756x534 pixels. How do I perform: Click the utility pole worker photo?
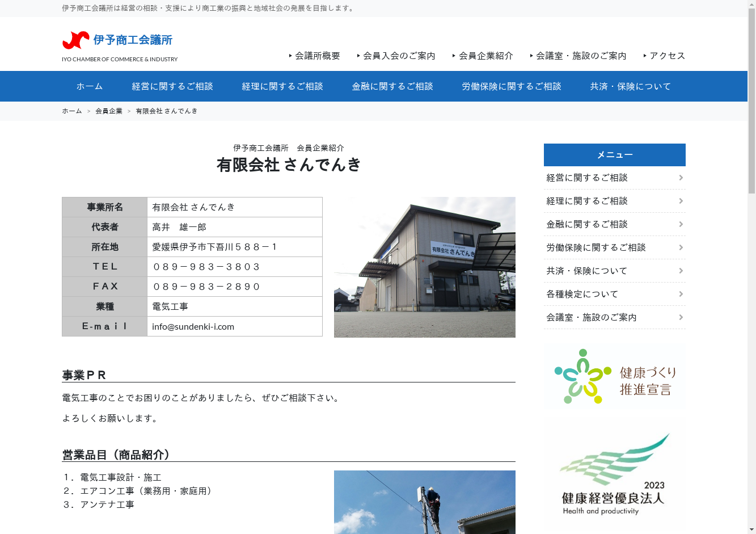click(x=425, y=502)
